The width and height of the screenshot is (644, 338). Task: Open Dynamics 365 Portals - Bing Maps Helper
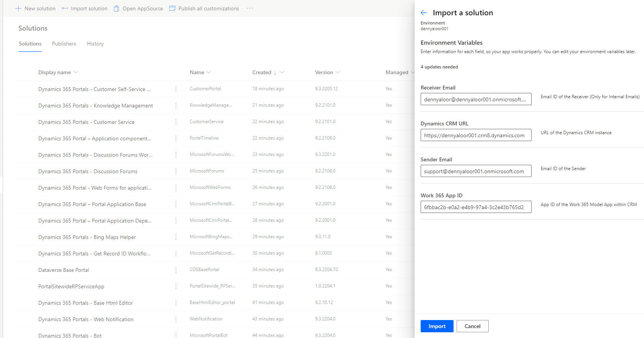[x=87, y=237]
